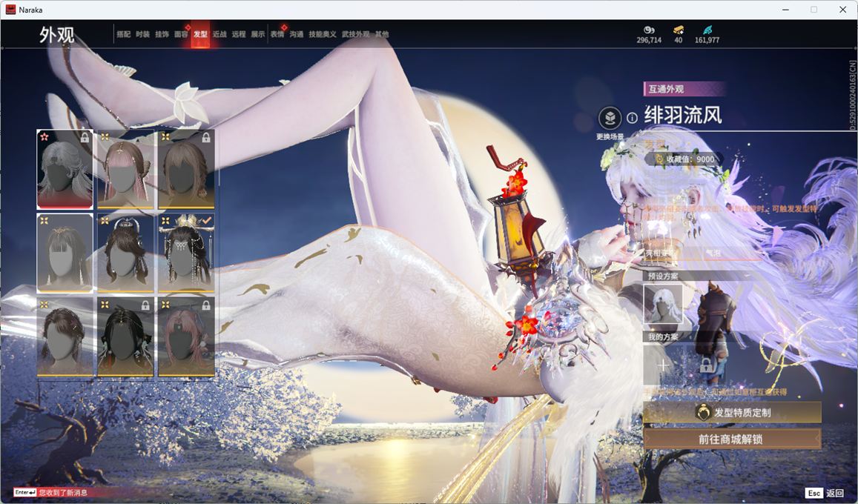Open the 表情 tab
The height and width of the screenshot is (504, 858).
tap(277, 34)
